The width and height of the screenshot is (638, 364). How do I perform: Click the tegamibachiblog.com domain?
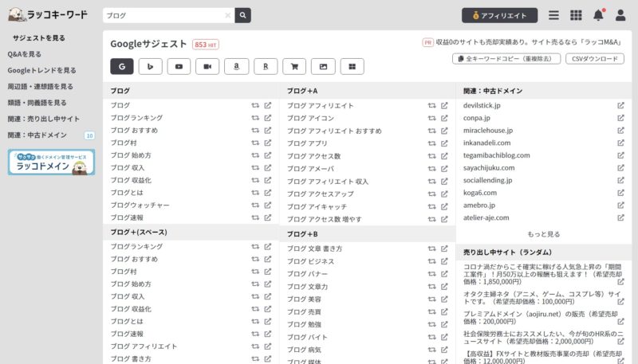(496, 155)
